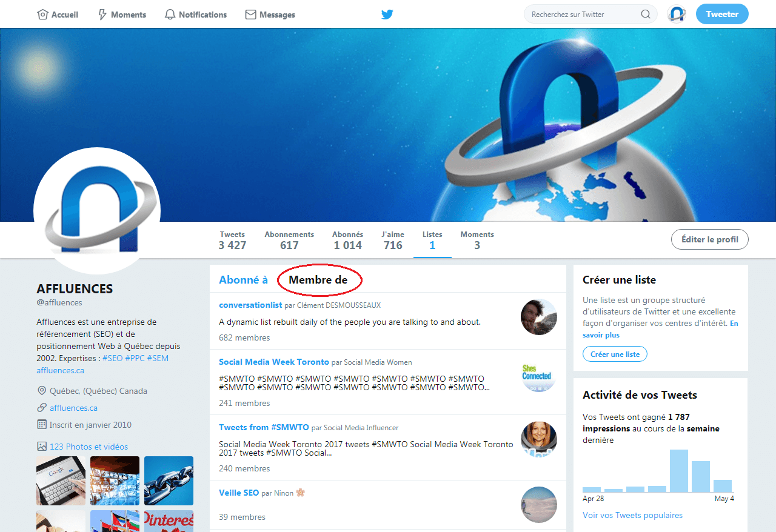Click the calendar icon beside Inscrit en janvier 2010

coord(42,425)
